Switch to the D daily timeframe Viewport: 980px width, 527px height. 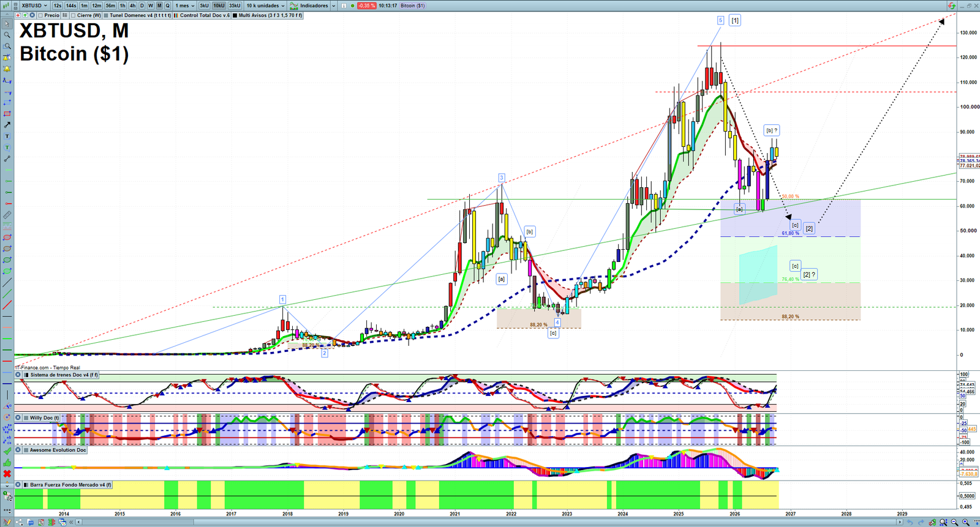[142, 6]
